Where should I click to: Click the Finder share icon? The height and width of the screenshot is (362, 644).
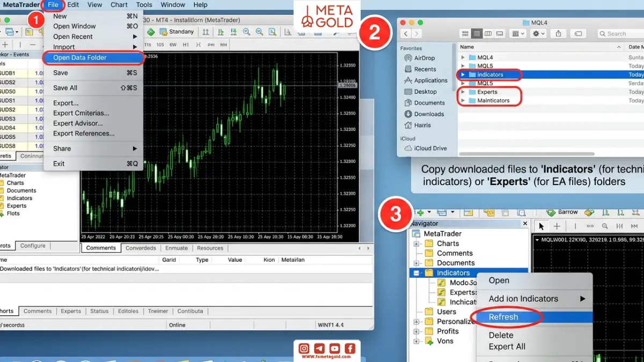558,33
